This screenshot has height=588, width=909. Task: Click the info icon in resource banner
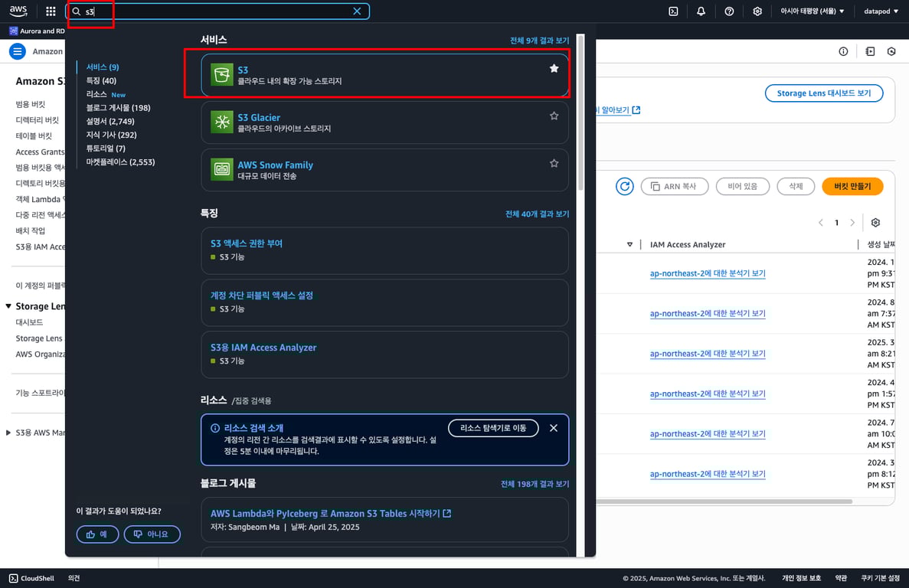[215, 428]
